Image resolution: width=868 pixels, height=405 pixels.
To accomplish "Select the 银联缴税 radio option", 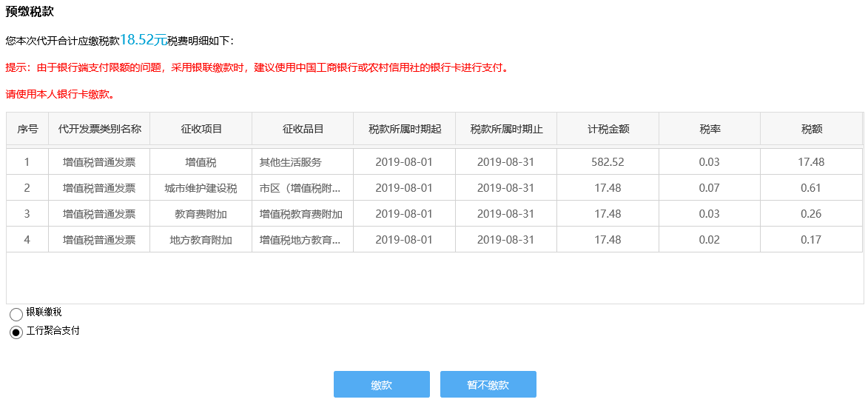I will pos(16,315).
